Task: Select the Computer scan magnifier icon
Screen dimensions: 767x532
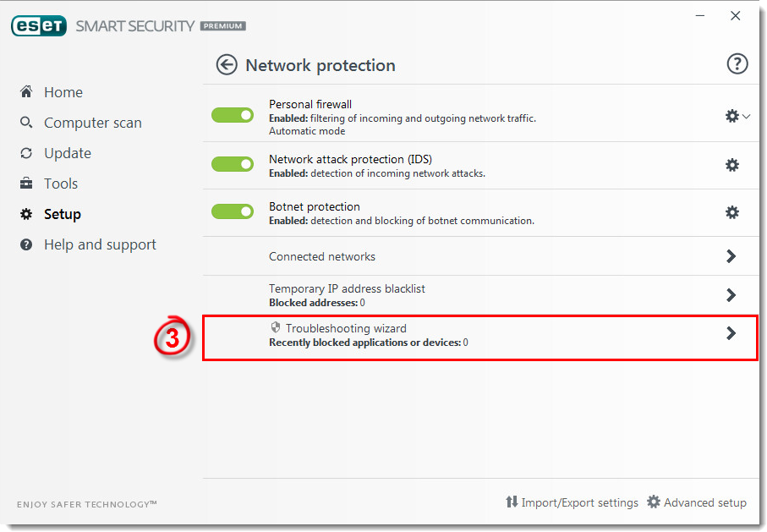Action: (x=25, y=123)
